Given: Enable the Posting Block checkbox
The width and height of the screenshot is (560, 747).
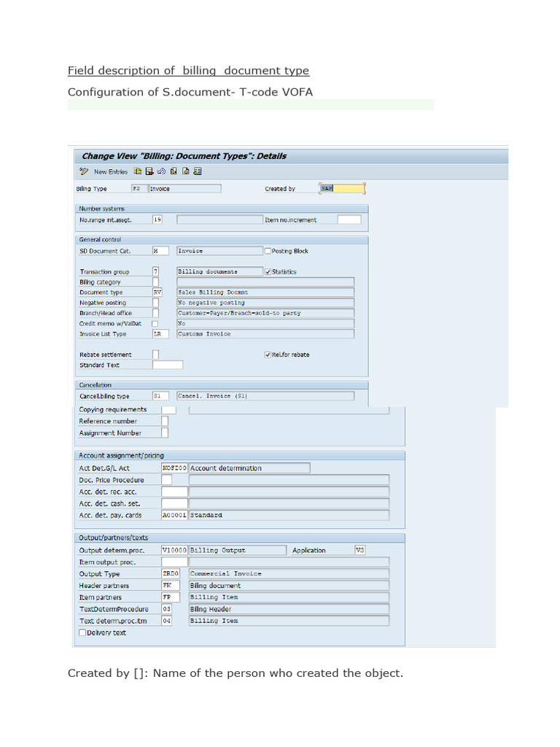Looking at the screenshot, I should (x=268, y=251).
